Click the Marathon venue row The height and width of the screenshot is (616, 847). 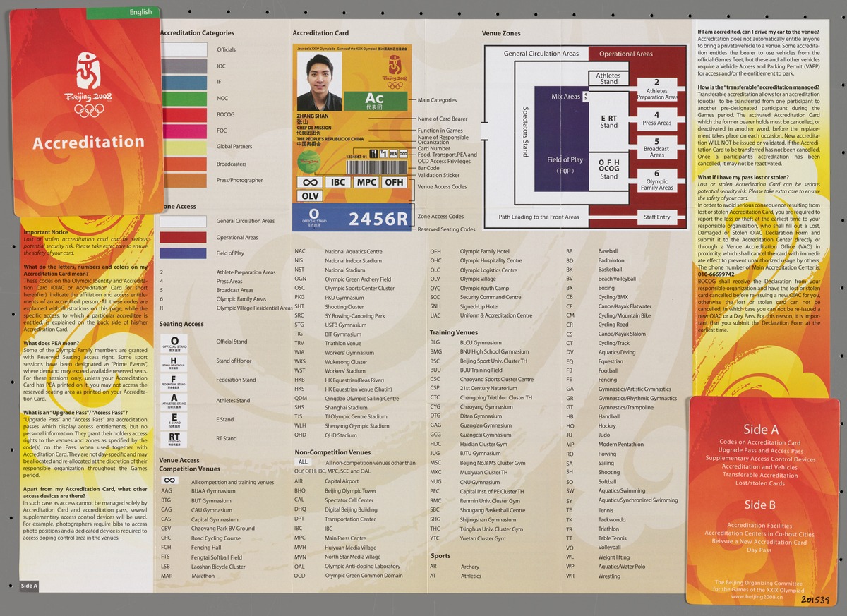[188, 576]
